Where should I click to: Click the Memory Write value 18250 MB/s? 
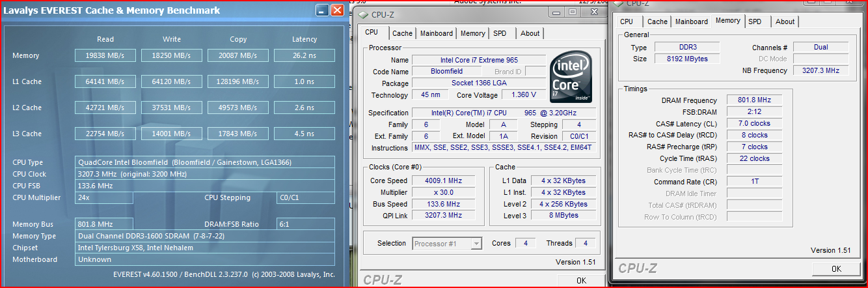pos(172,55)
